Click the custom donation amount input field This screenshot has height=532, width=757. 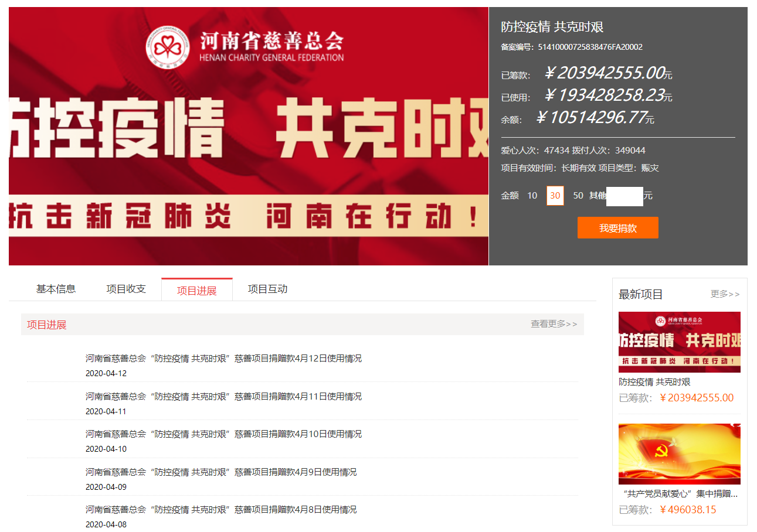[x=624, y=196]
